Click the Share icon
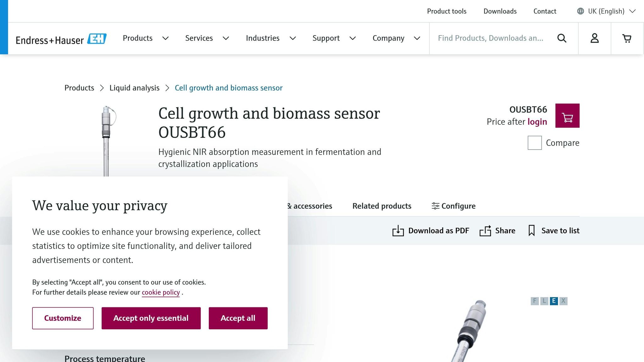 click(x=485, y=231)
